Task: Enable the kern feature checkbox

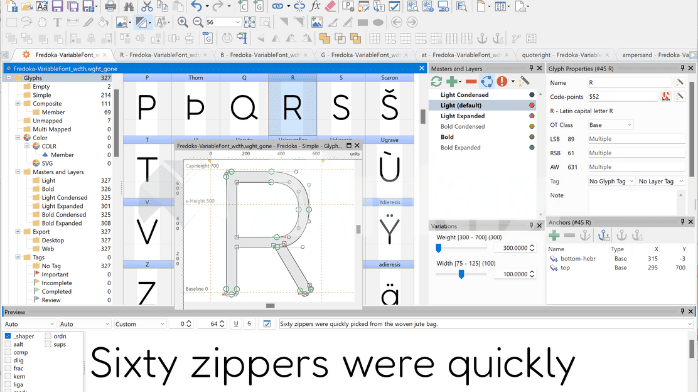Action: click(x=8, y=376)
